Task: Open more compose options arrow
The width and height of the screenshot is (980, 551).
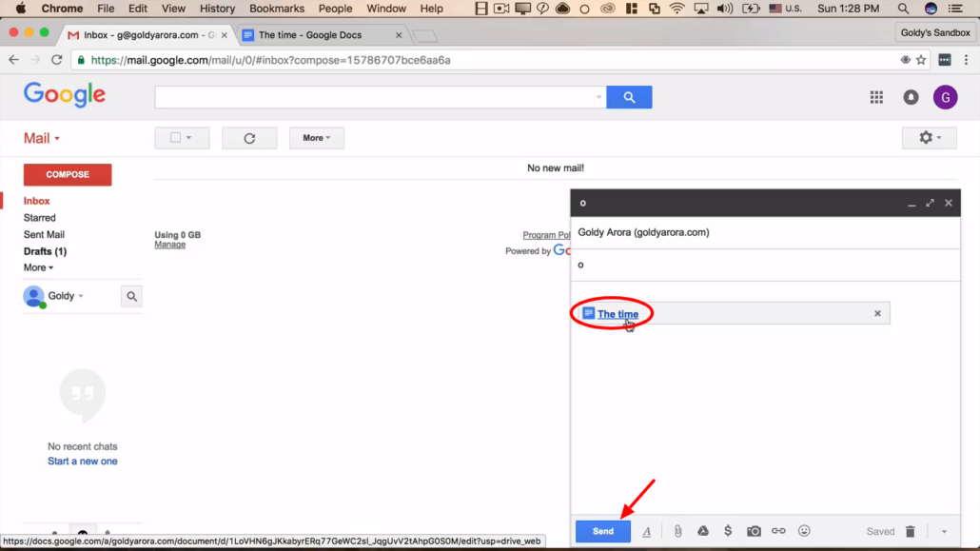Action: (x=945, y=532)
